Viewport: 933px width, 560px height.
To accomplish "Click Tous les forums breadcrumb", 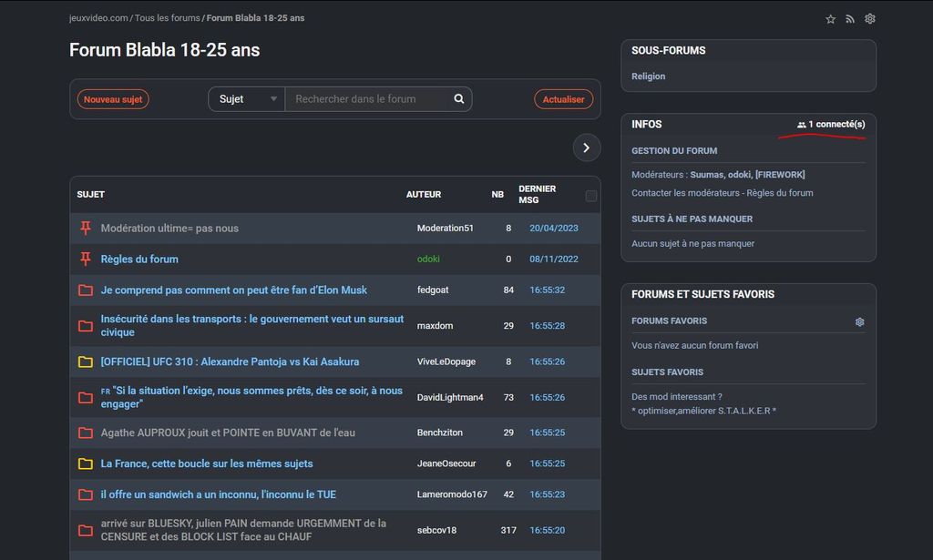I will [167, 18].
